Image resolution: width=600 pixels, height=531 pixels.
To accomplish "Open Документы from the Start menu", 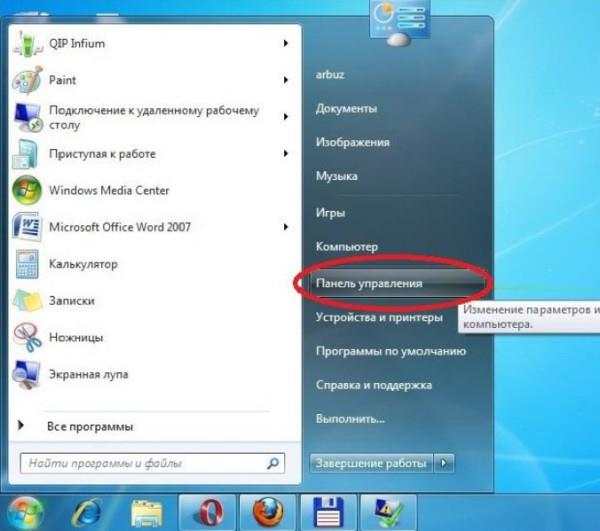I will pyautogui.click(x=346, y=109).
